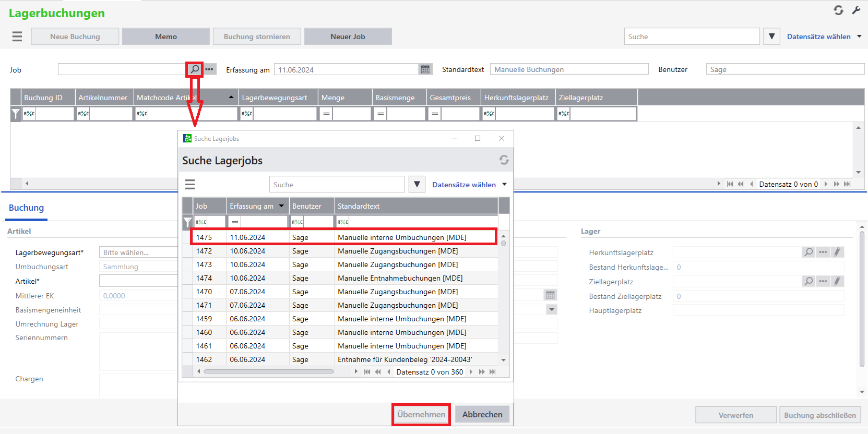This screenshot has width=868, height=434.
Task: Switch to the Buchung tab
Action: tap(26, 208)
